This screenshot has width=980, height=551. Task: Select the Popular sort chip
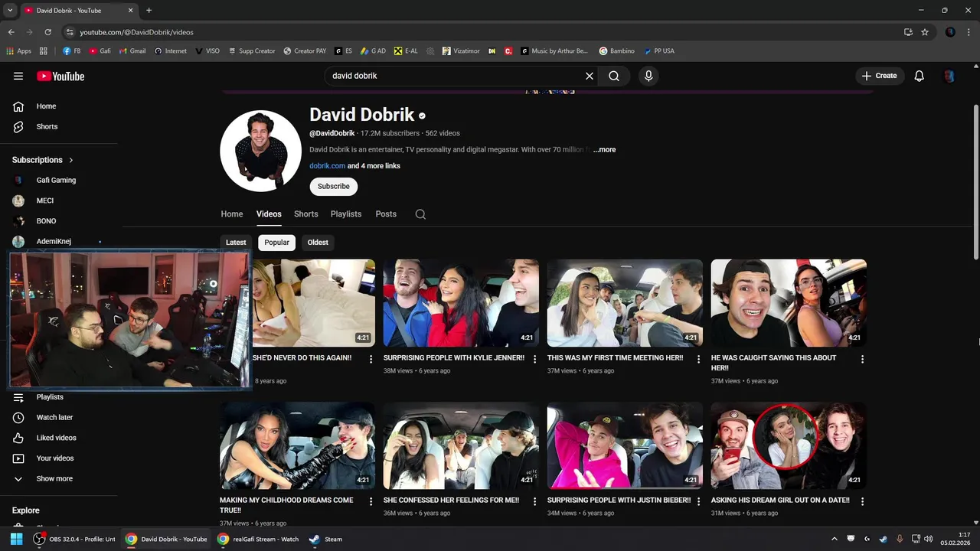pyautogui.click(x=277, y=243)
